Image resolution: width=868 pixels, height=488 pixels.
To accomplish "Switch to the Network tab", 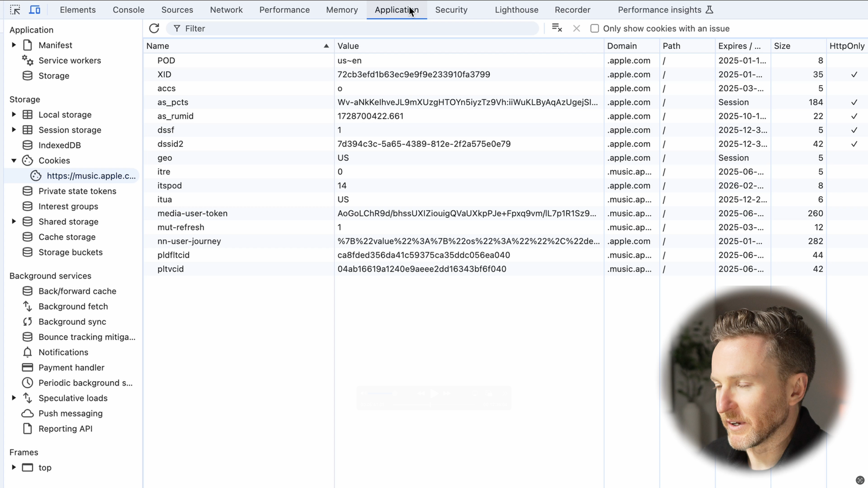I will coord(226,9).
